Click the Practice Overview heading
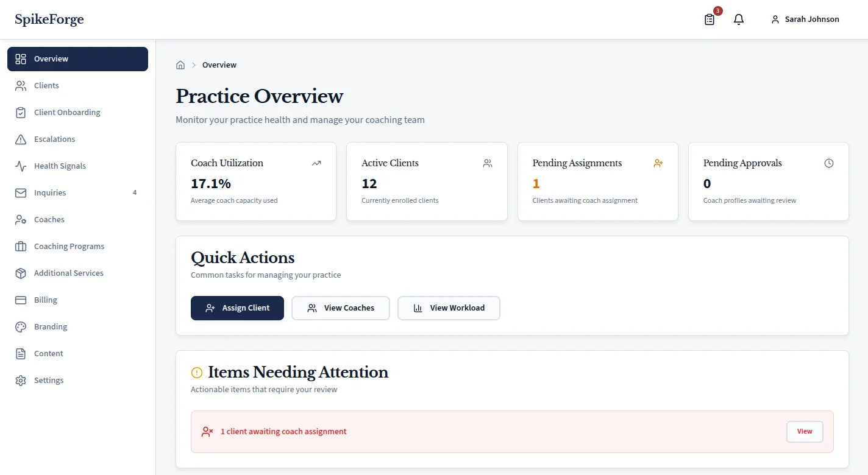Image resolution: width=868 pixels, height=475 pixels. click(260, 96)
